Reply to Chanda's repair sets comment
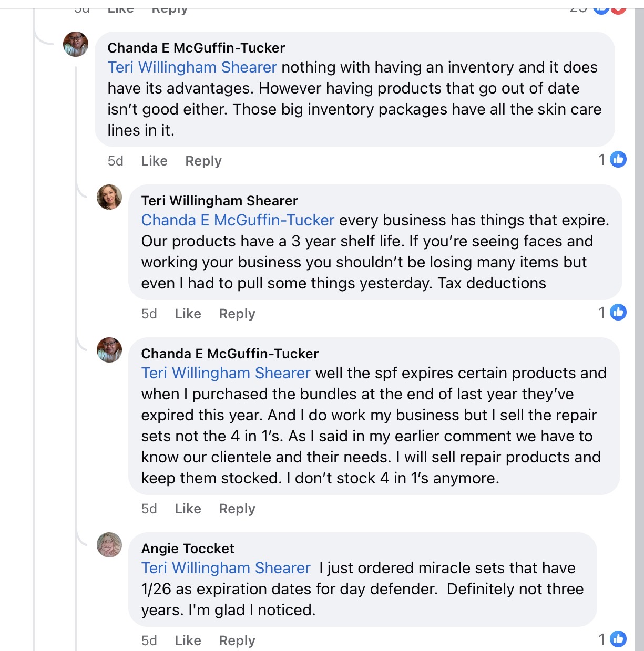Screen dimensions: 644x651 [x=237, y=509]
